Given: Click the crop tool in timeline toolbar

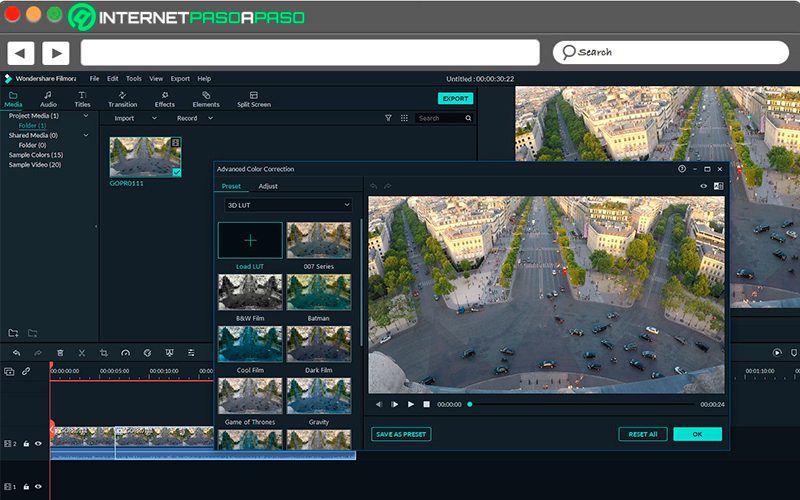Looking at the screenshot, I should 104,353.
